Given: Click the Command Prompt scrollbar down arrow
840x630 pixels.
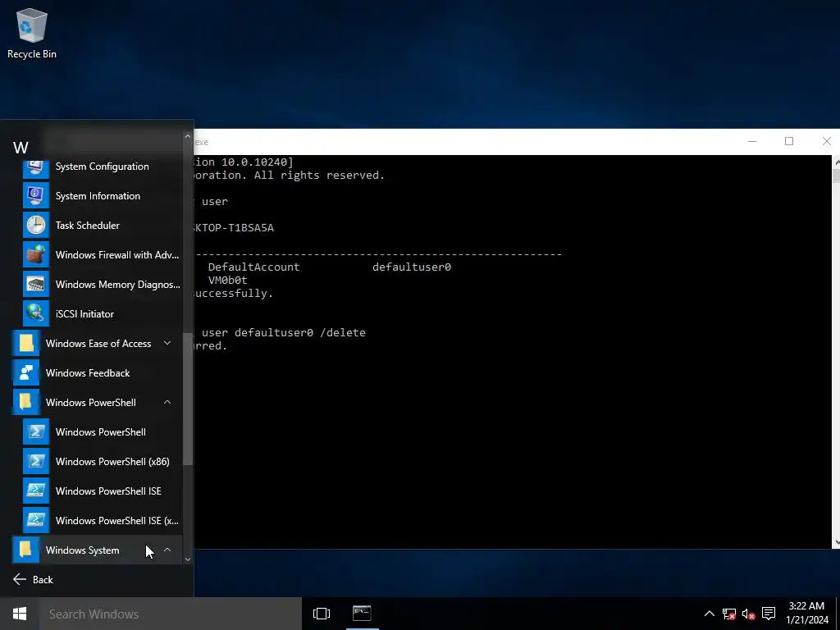Looking at the screenshot, I should (836, 542).
